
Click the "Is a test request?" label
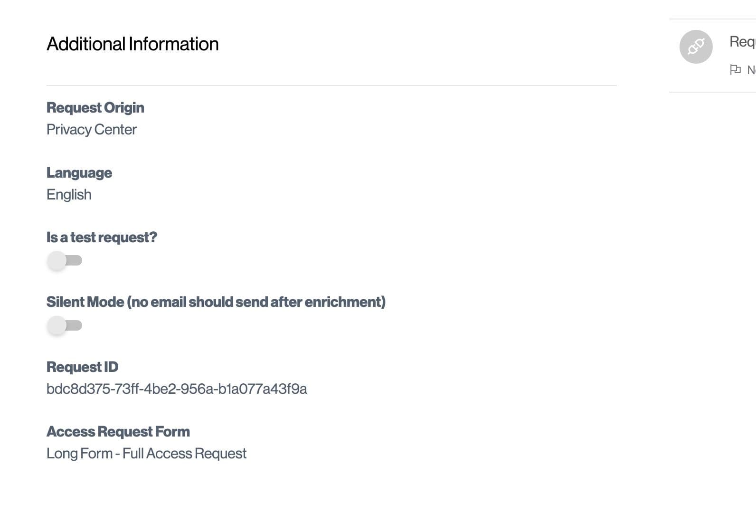102,237
